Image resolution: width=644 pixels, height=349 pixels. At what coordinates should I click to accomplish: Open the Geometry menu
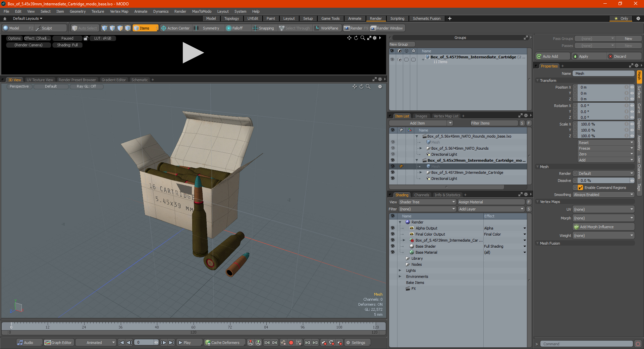[77, 11]
